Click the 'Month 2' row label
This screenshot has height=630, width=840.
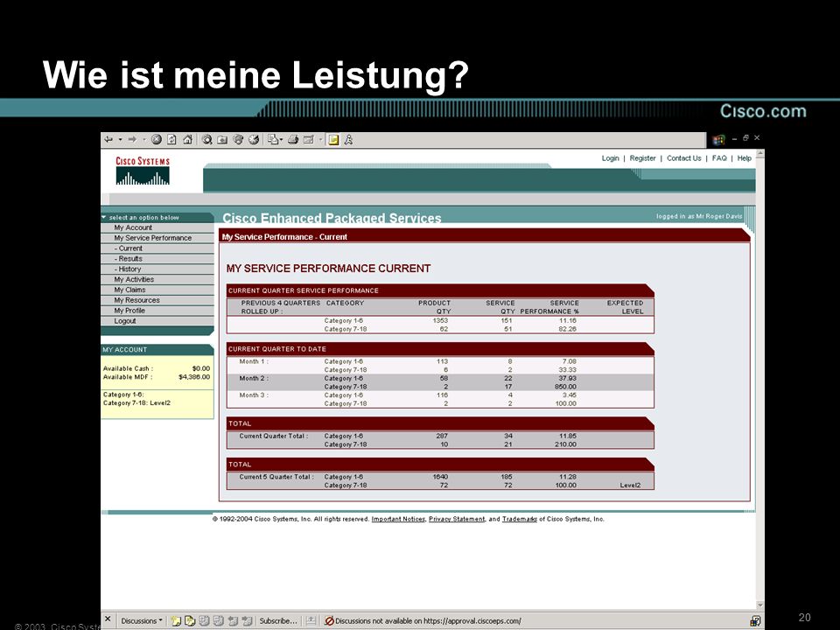tap(254, 378)
